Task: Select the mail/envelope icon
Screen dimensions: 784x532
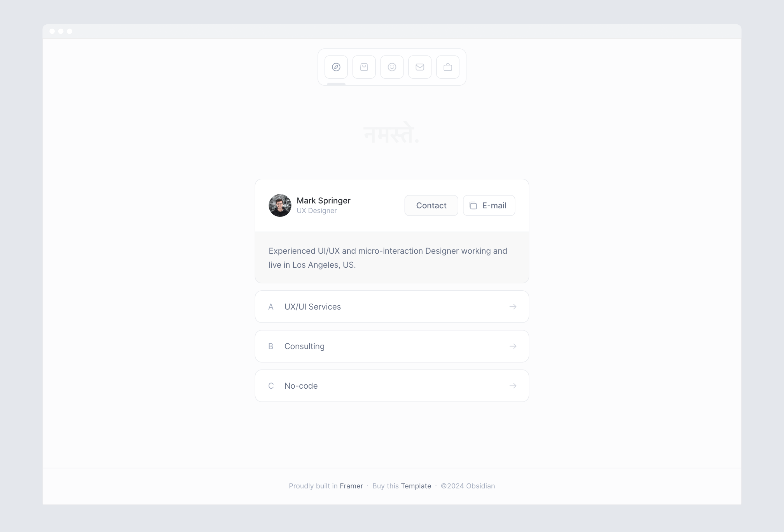Action: click(420, 67)
